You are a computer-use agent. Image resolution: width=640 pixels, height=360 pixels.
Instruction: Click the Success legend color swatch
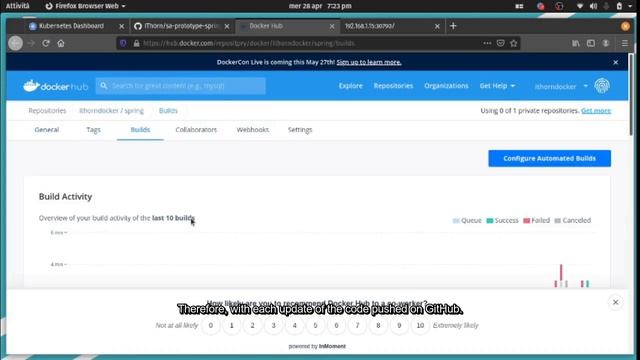[x=490, y=221]
